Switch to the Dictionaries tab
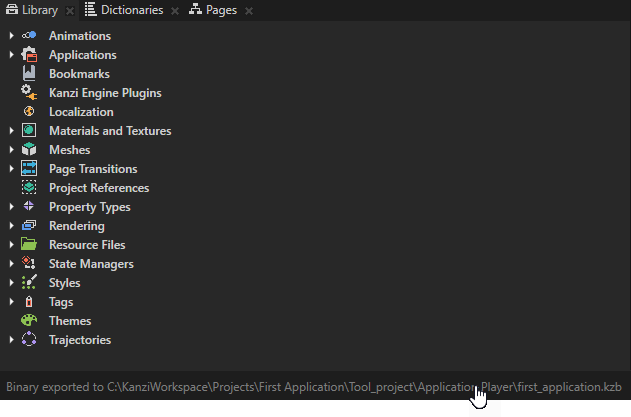631x417 pixels. [x=124, y=10]
